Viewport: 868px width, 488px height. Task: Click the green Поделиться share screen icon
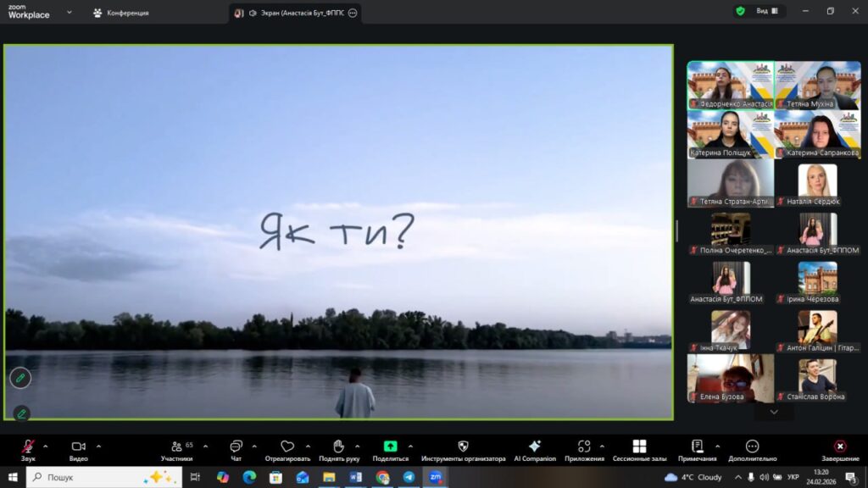point(390,446)
